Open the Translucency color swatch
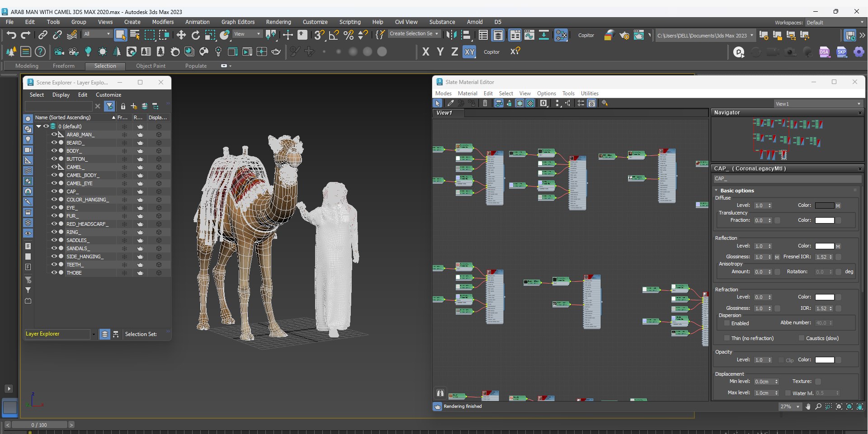Screen dimensions: 868x434 pos(824,220)
